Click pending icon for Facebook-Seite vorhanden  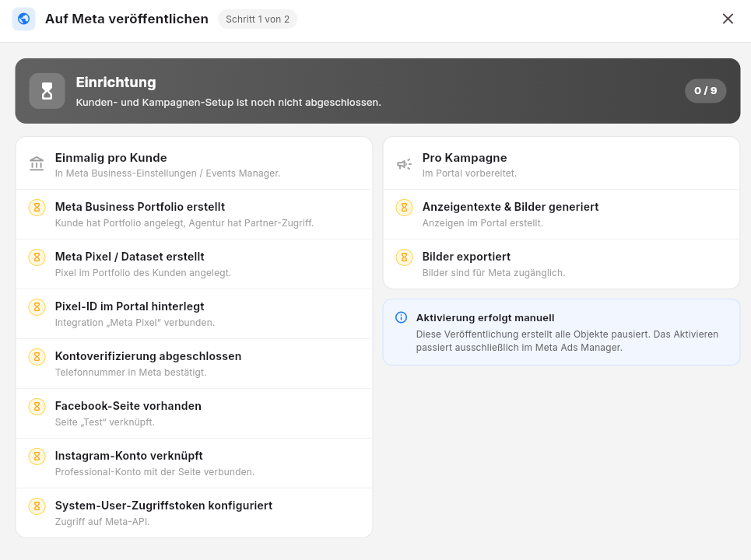click(37, 407)
